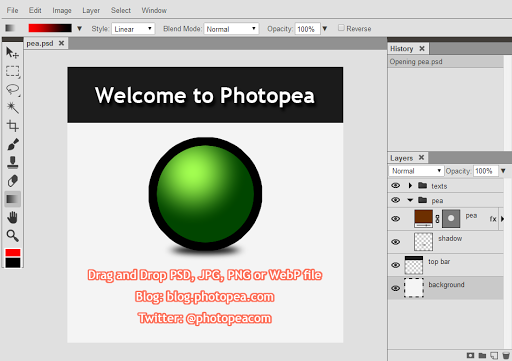Viewport: 512px width, 361px height.
Task: Open layer blend mode Normal dropdown
Action: pos(416,171)
